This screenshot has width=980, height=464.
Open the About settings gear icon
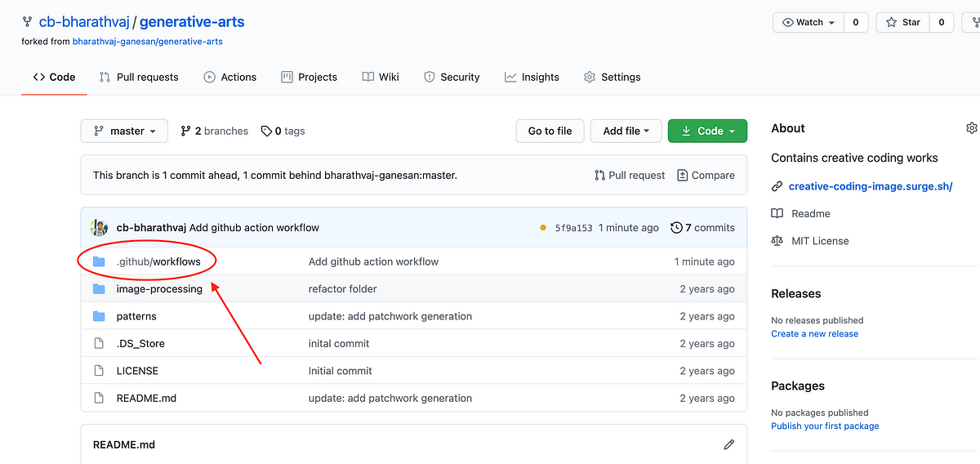pos(971,128)
